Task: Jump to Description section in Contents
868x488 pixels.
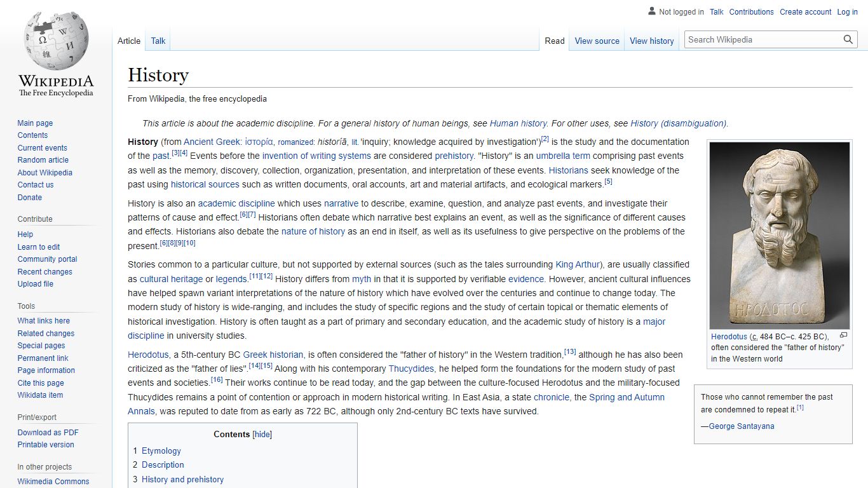Action: pos(163,464)
